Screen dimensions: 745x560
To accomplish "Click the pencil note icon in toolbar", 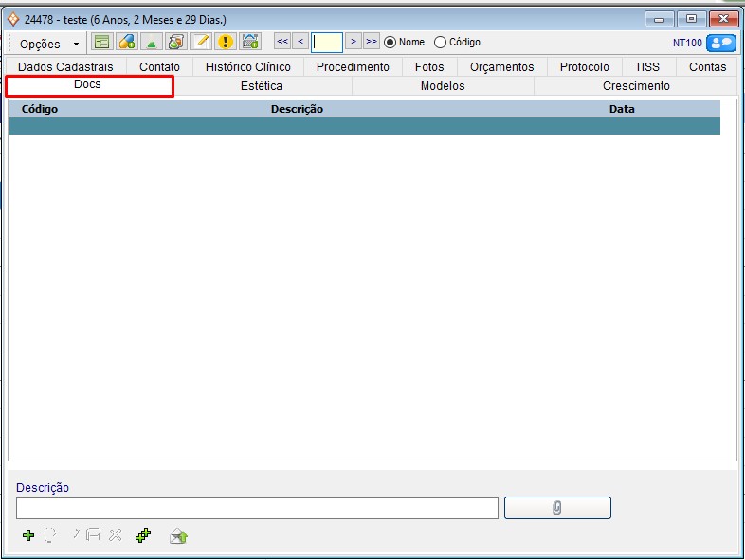I will pyautogui.click(x=200, y=42).
